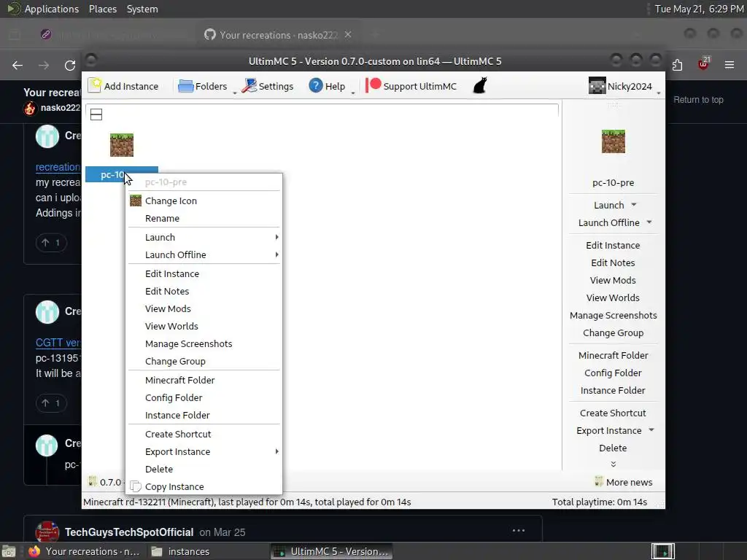Expand the Nicky2024 account dropdown
This screenshot has width=747, height=560.
659,93
